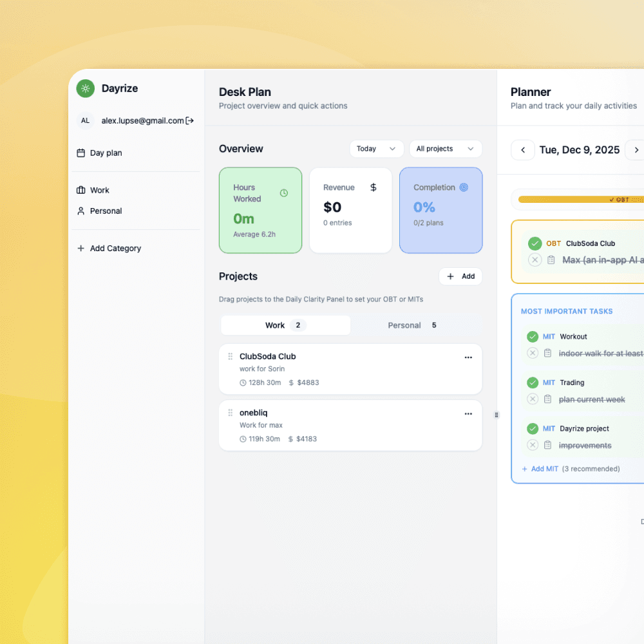Click the MOST IMPORTANT TASKS heading

click(566, 311)
